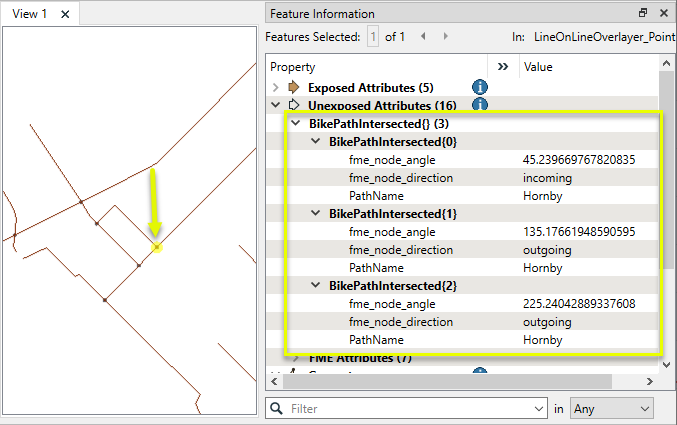Expand the Exposed Attributes group
The width and height of the screenshot is (677, 425).
coord(276,88)
